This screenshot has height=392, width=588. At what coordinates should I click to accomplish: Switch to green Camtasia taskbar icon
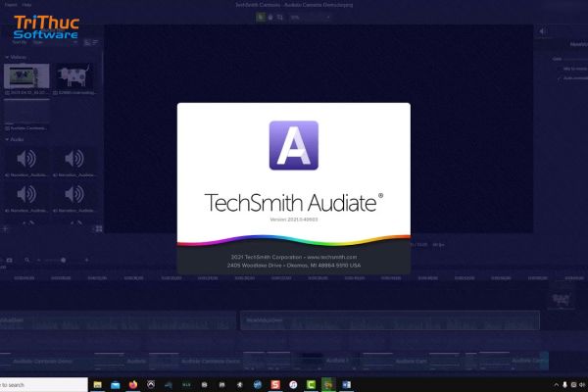tap(311, 385)
